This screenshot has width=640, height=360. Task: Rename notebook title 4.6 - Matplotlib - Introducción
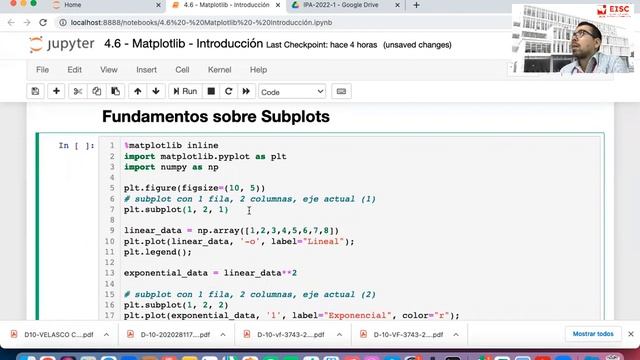pyautogui.click(x=183, y=43)
